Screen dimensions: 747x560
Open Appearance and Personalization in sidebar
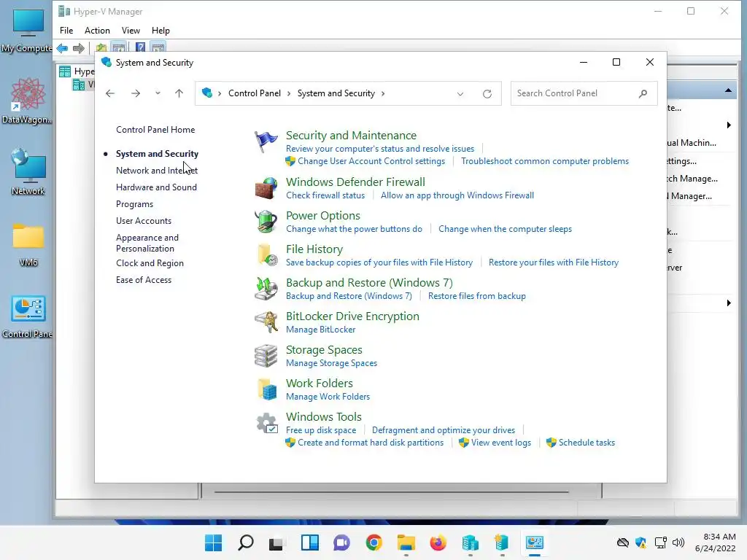click(x=147, y=243)
